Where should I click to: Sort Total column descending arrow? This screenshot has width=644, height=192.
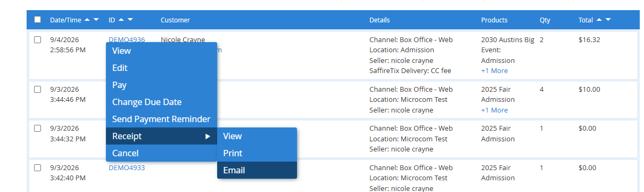coord(608,20)
